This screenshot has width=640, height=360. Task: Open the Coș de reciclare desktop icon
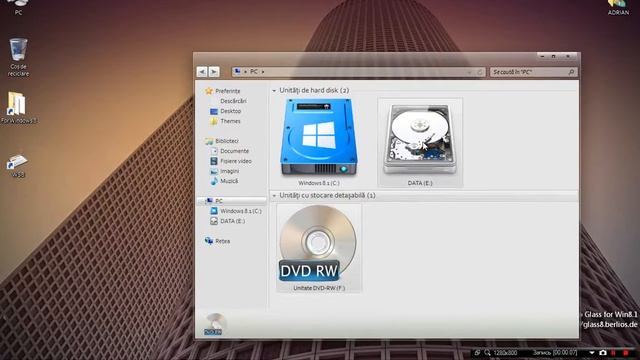tap(18, 57)
